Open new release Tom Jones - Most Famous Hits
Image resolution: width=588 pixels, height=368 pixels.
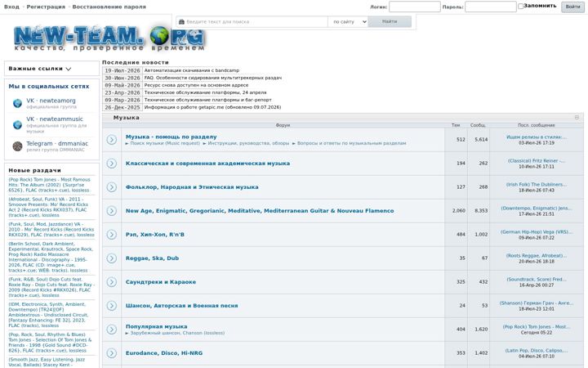pyautogui.click(x=49, y=185)
